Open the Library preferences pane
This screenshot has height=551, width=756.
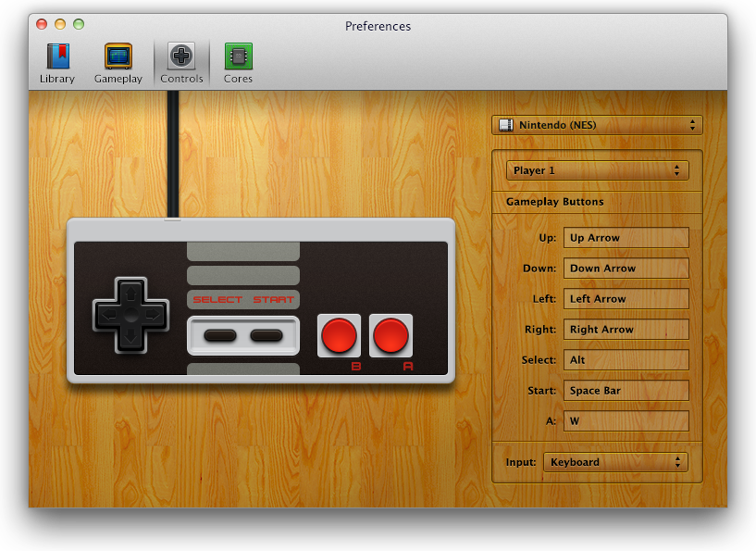point(56,61)
